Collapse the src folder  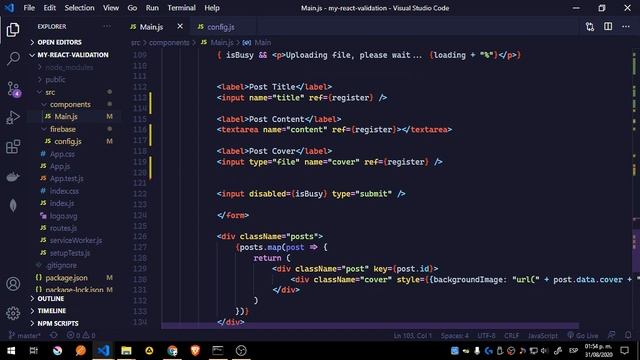(50, 92)
